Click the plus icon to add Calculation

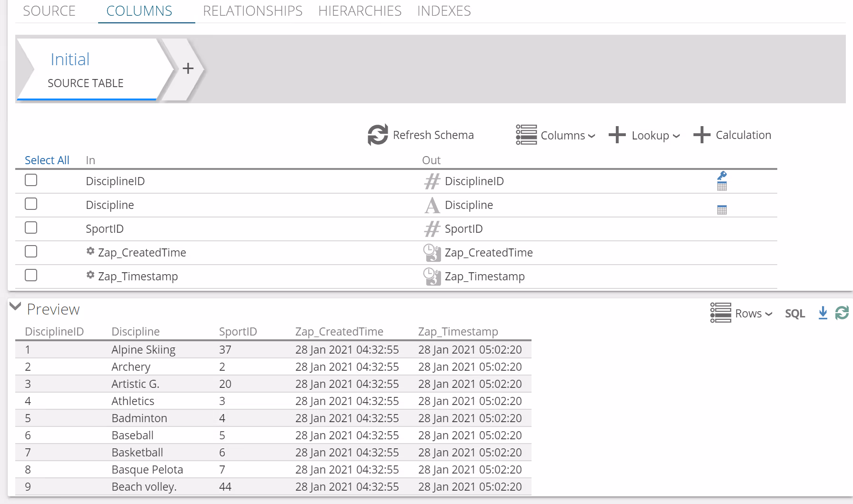point(702,135)
